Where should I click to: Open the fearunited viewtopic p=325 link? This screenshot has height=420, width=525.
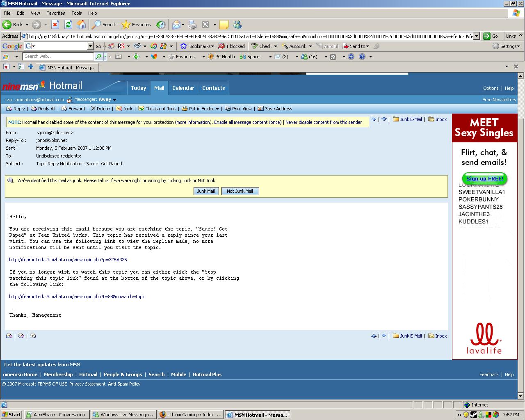click(68, 260)
